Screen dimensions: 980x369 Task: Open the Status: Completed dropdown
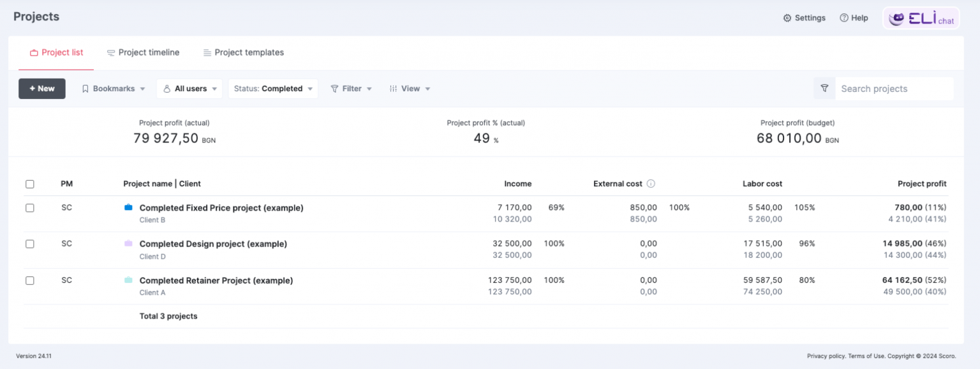point(273,89)
